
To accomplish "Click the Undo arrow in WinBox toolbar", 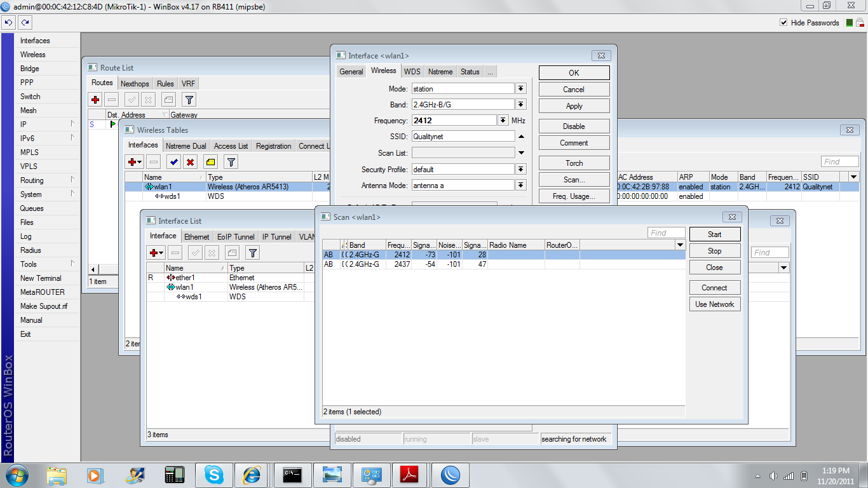I will coord(8,22).
